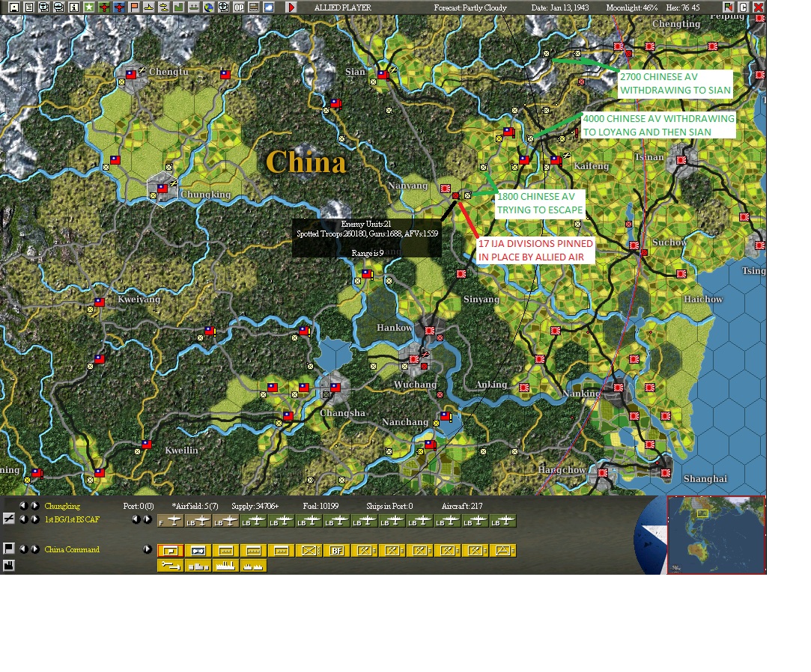Click the 'Date: Jan 13, 1943' text
The height and width of the screenshot is (672, 811).
559,7
